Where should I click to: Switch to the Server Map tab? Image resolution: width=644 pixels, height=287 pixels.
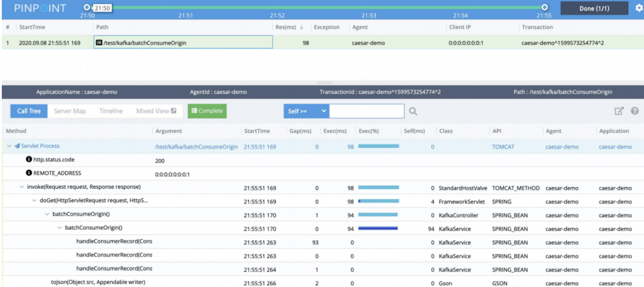(x=70, y=111)
